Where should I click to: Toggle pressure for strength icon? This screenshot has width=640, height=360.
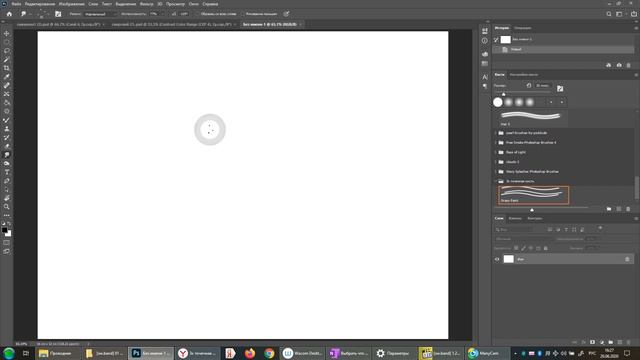[287, 14]
